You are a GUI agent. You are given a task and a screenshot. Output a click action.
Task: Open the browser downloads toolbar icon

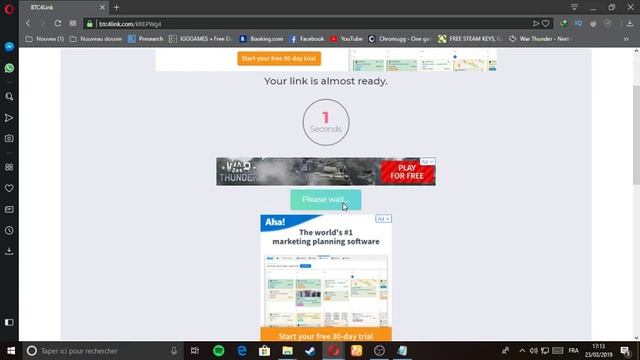coord(630,24)
